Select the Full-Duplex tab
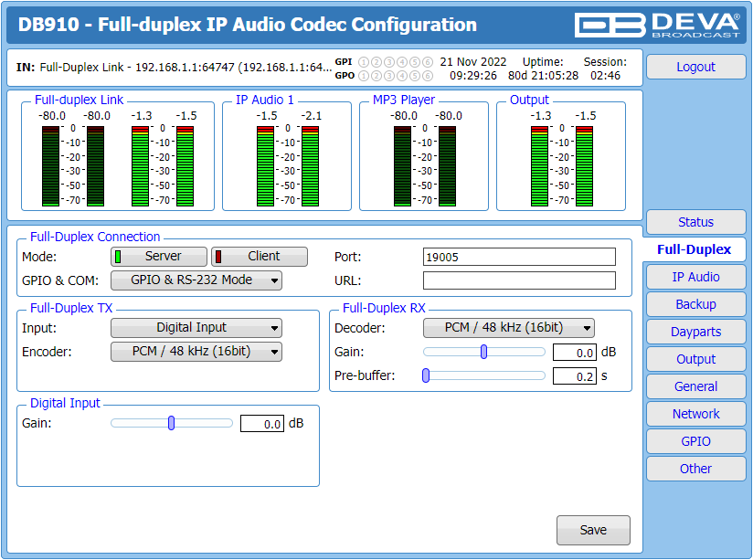The image size is (753, 560). 695,249
